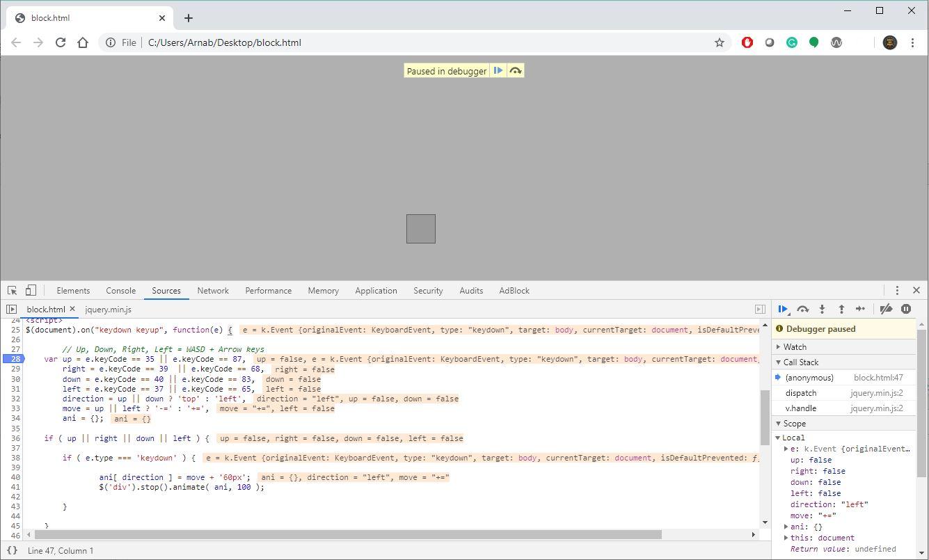929x560 pixels.
Task: Resume from the Paused in debugger overlay
Action: 498,70
